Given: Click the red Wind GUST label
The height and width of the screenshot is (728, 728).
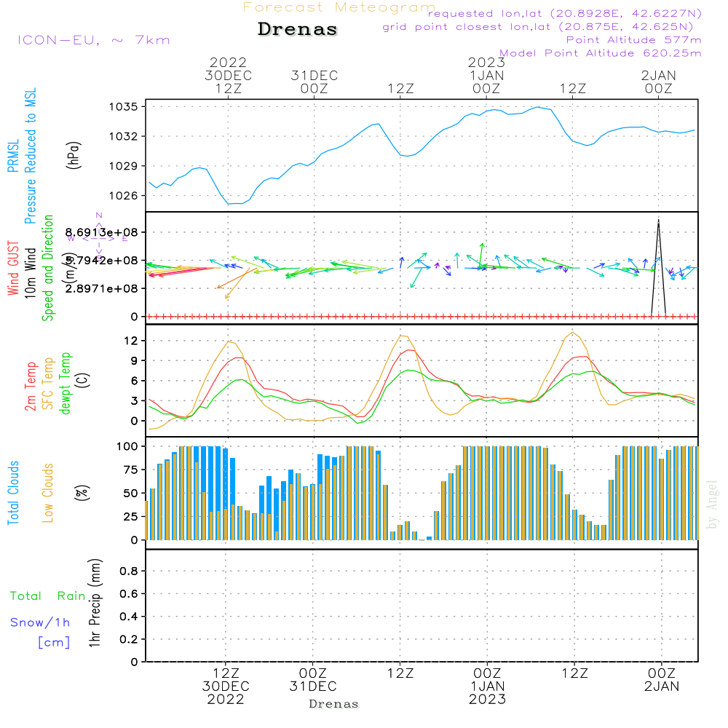Looking at the screenshot, I should (x=12, y=269).
